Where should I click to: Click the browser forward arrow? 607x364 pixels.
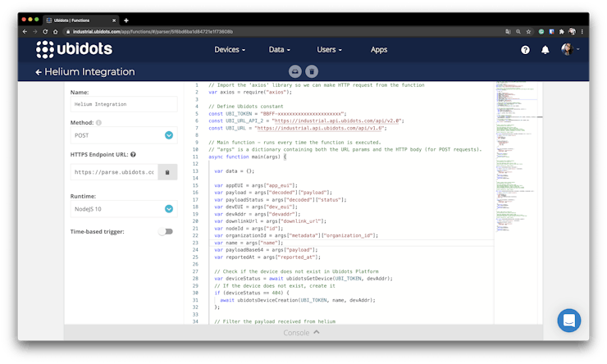coord(34,32)
